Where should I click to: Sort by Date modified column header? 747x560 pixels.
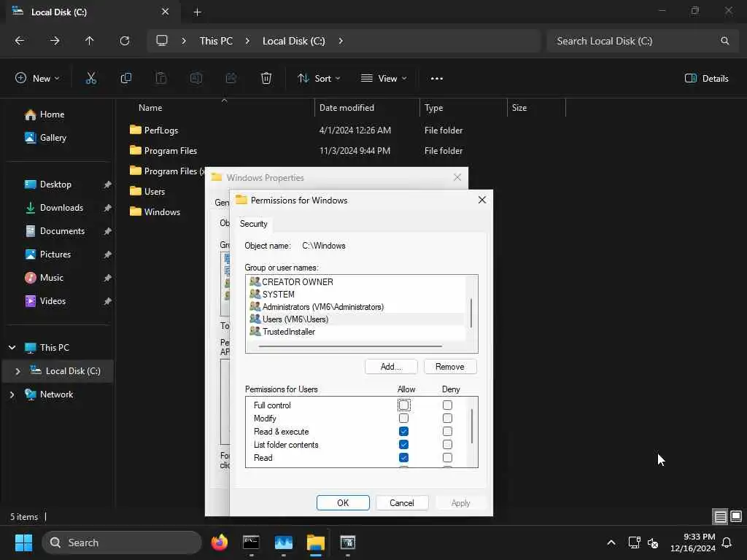347,108
